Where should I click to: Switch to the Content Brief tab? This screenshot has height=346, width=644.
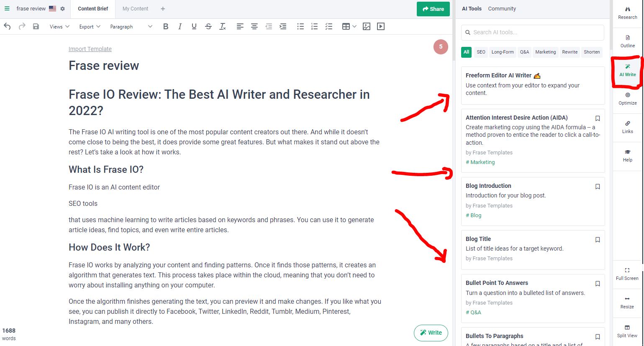[93, 9]
